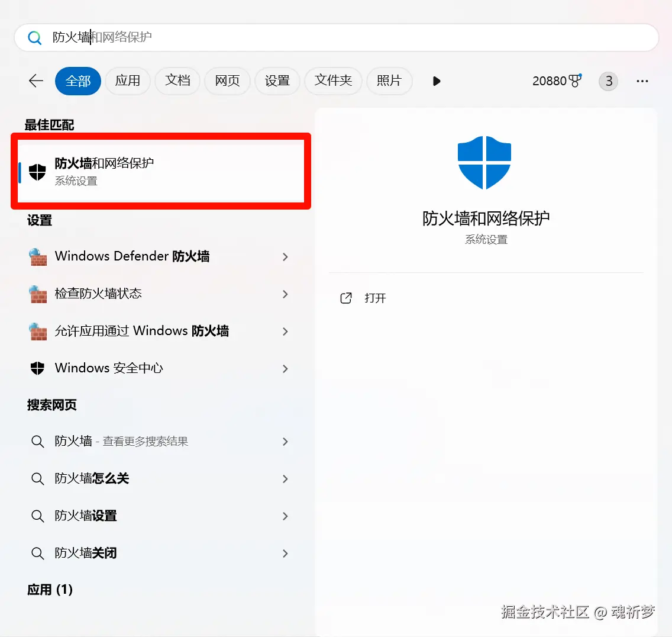Expand 防火墙怎么关 chevron
Image resolution: width=672 pixels, height=637 pixels.
coord(285,479)
